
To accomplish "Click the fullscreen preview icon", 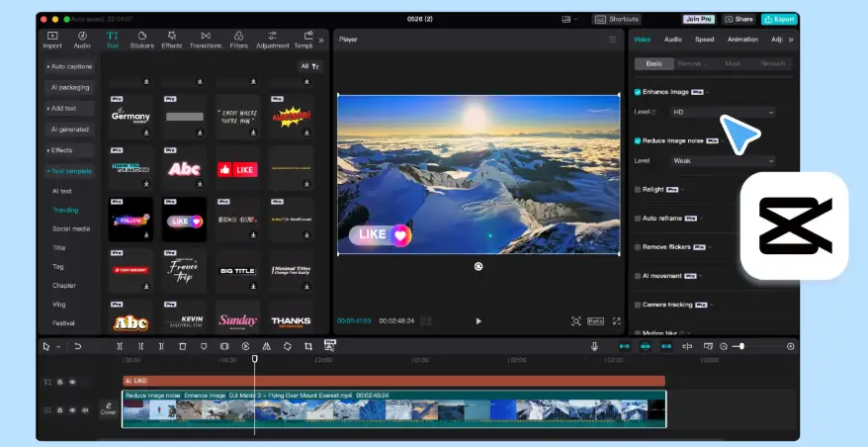I will (616, 321).
